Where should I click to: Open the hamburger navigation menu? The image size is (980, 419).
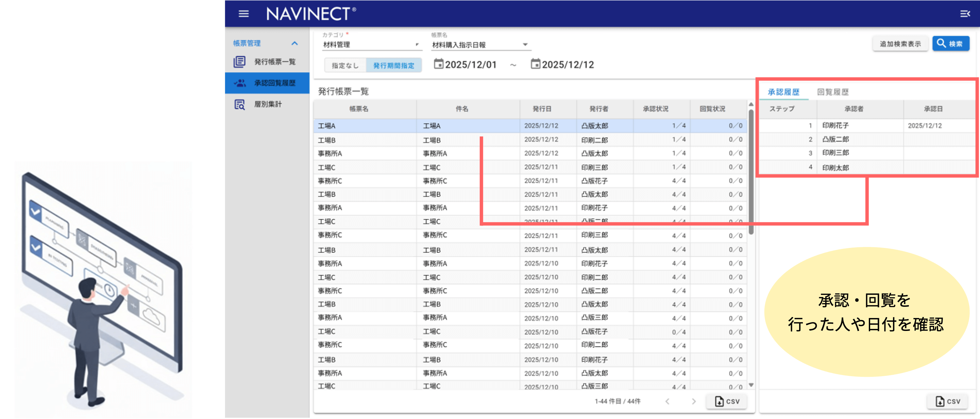pos(243,14)
